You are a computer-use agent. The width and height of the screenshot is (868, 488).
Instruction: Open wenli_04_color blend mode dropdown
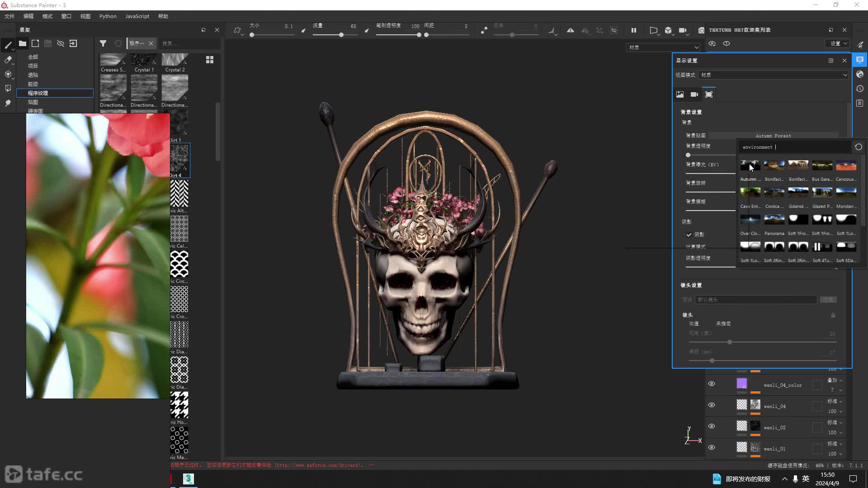tap(835, 380)
